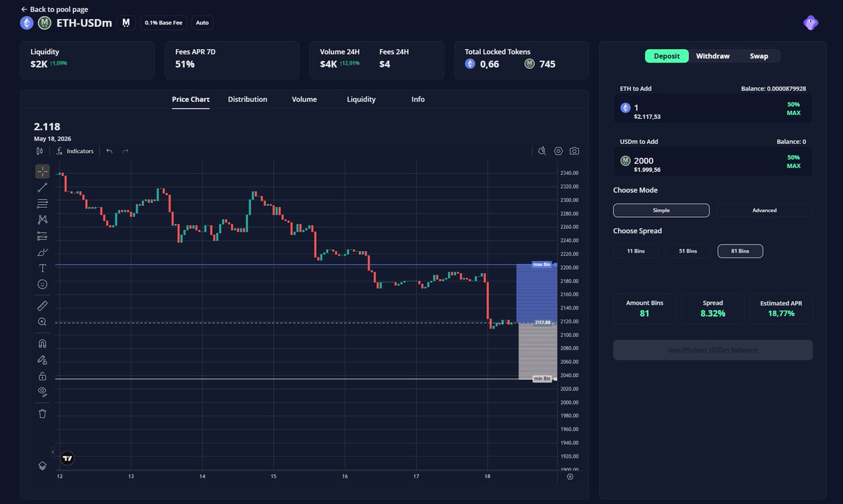Open the time axis settings gear

(x=570, y=477)
